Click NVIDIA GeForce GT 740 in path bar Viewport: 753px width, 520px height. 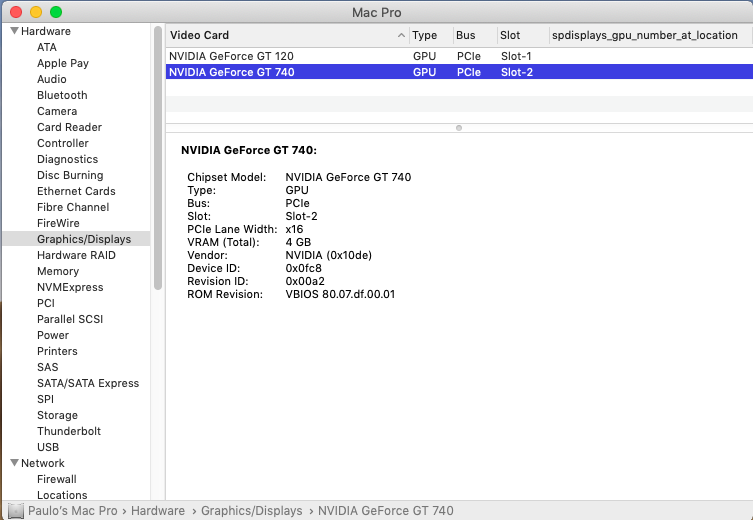(386, 511)
